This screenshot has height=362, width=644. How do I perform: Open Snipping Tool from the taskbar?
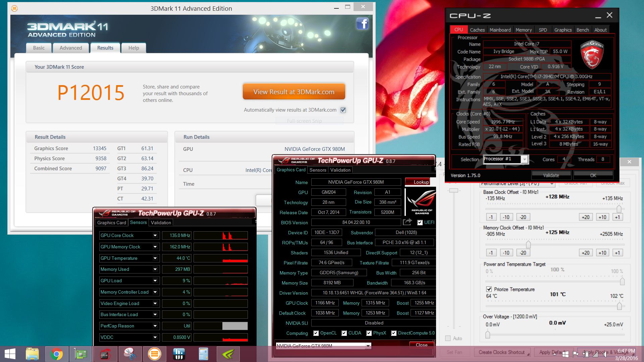[x=130, y=354]
